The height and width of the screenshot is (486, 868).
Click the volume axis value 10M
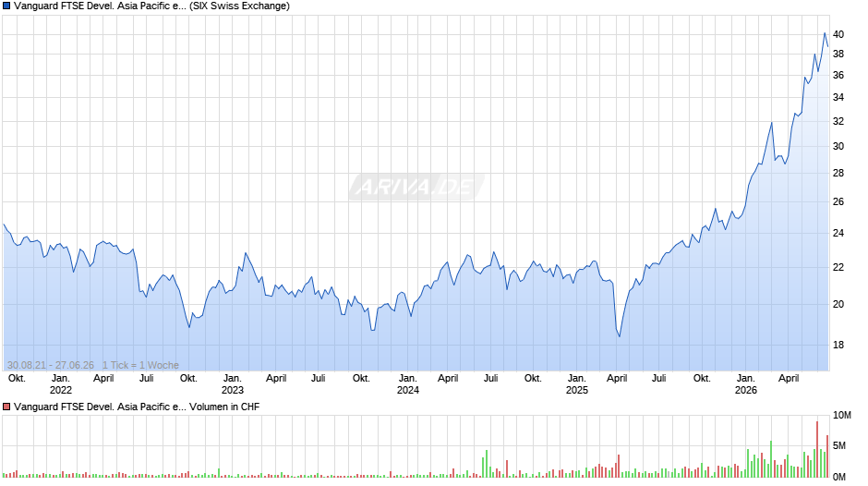click(841, 415)
